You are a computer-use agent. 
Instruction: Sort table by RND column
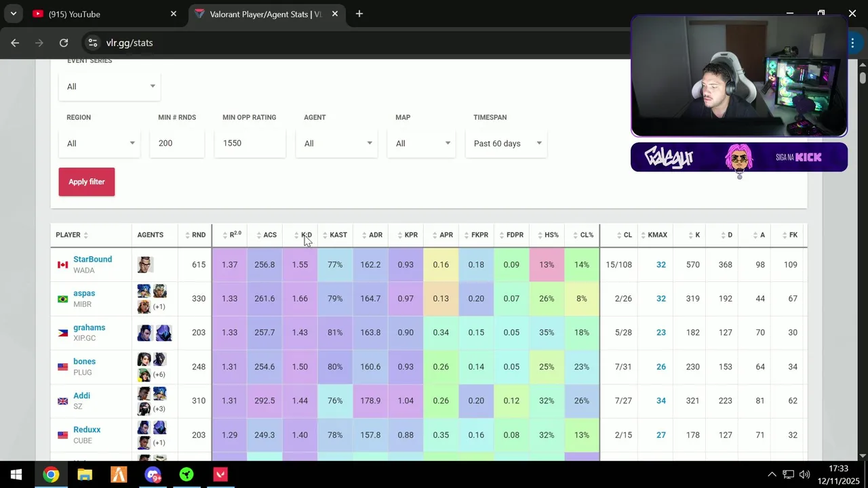click(195, 235)
